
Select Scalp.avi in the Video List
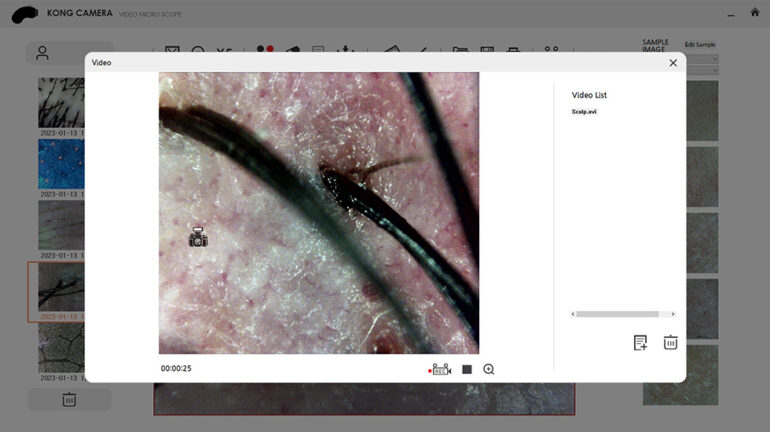pyautogui.click(x=584, y=112)
